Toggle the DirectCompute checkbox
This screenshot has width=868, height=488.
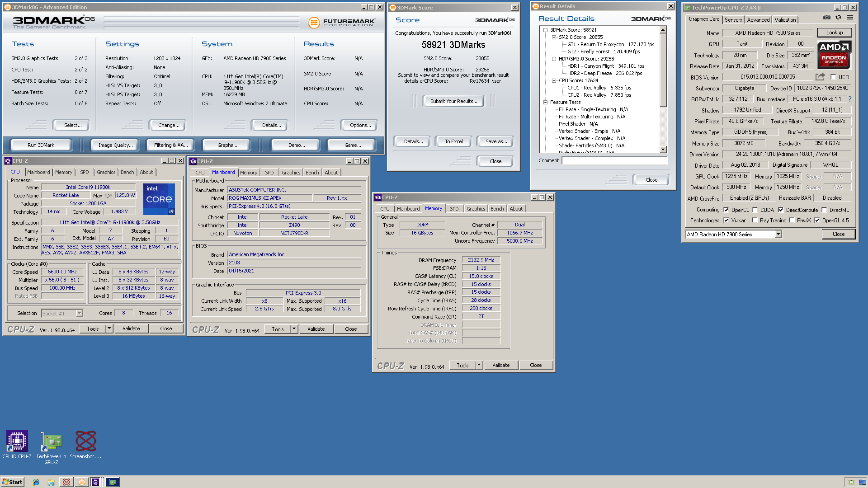(781, 210)
